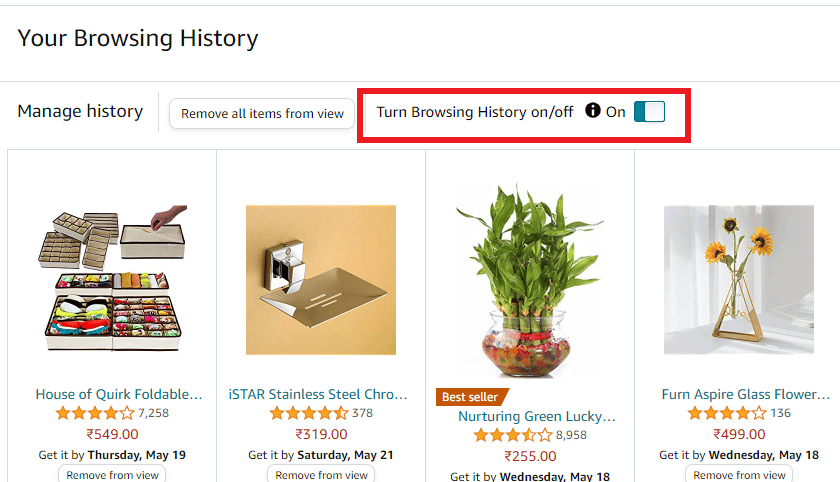840x482 pixels.
Task: Open Furn Aspire Glass Flower product link
Action: [x=745, y=394]
